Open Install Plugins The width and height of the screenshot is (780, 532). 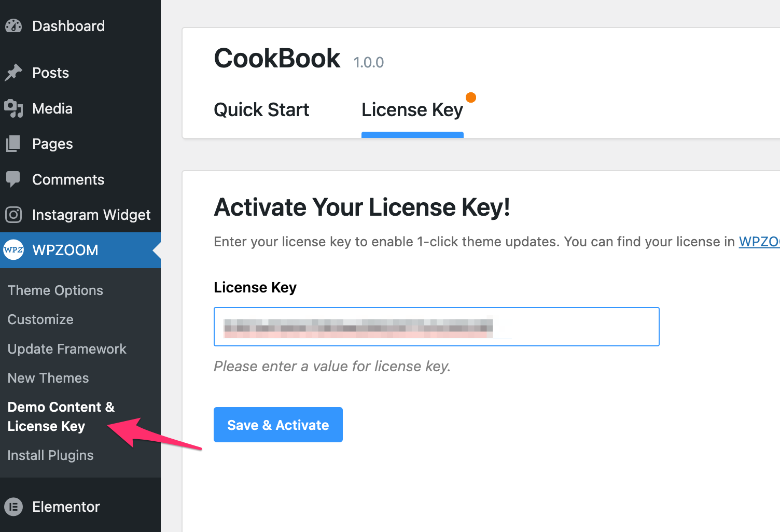point(50,455)
